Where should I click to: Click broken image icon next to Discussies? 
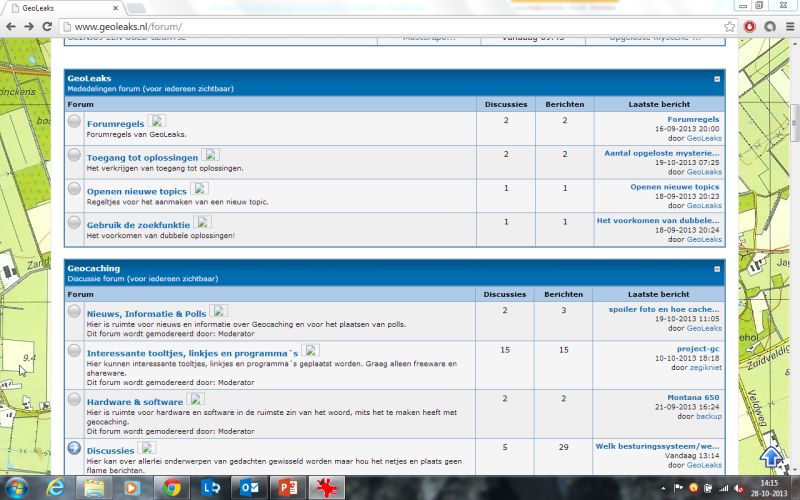[147, 448]
